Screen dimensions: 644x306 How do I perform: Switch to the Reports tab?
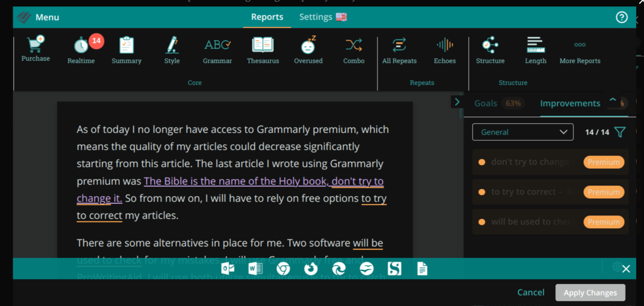[267, 17]
